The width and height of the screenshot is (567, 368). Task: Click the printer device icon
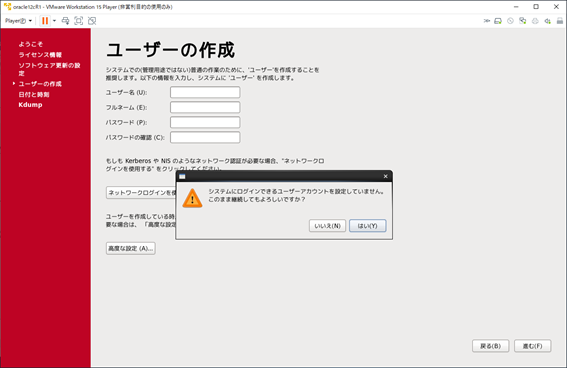click(535, 21)
